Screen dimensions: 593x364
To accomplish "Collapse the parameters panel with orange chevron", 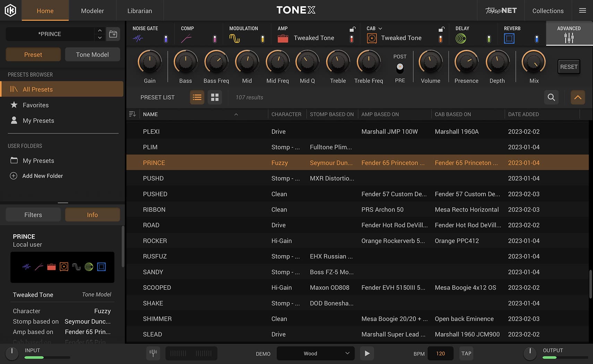I will [x=578, y=97].
